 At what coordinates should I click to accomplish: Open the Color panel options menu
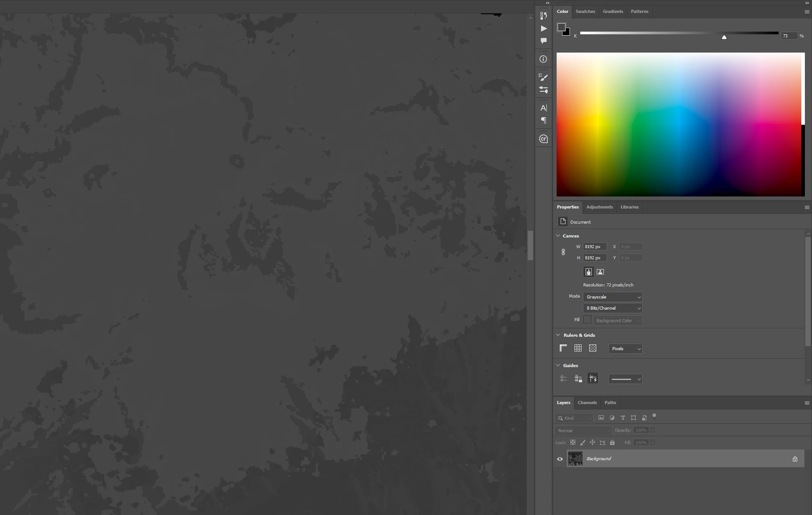pos(807,12)
